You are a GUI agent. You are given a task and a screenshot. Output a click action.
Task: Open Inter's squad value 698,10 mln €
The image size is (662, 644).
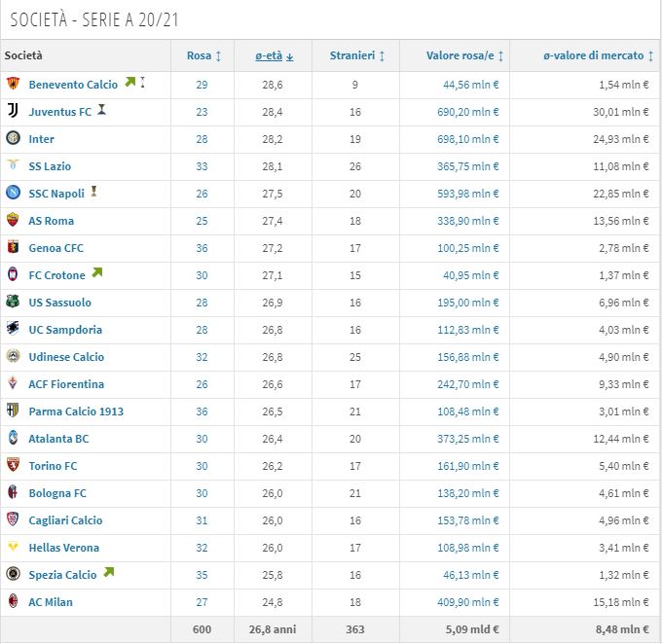pos(468,139)
